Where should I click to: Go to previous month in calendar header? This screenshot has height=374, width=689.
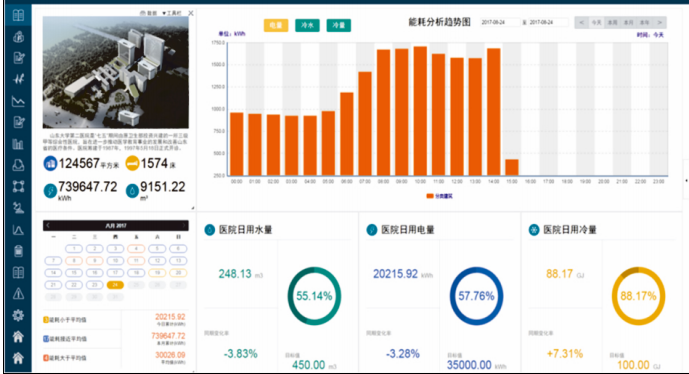[48, 225]
